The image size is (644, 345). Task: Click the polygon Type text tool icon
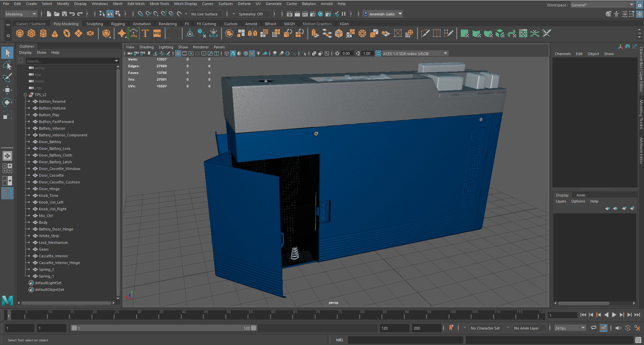pyautogui.click(x=145, y=34)
